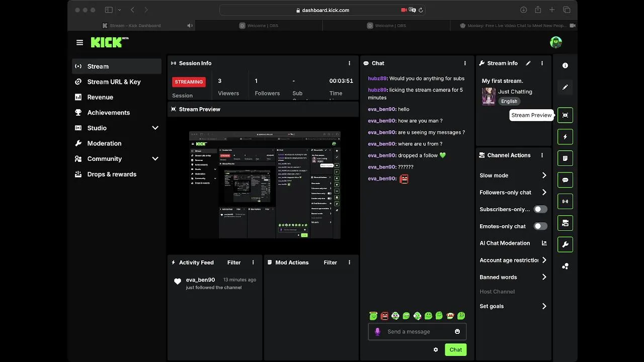Screen dimensions: 644x362
Task: Click the red STREAMING status badge
Action: [189, 82]
